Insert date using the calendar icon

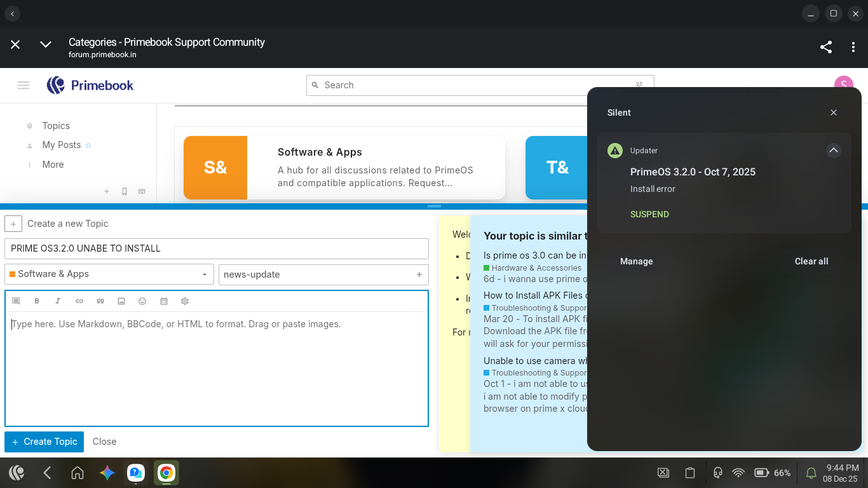pos(164,301)
